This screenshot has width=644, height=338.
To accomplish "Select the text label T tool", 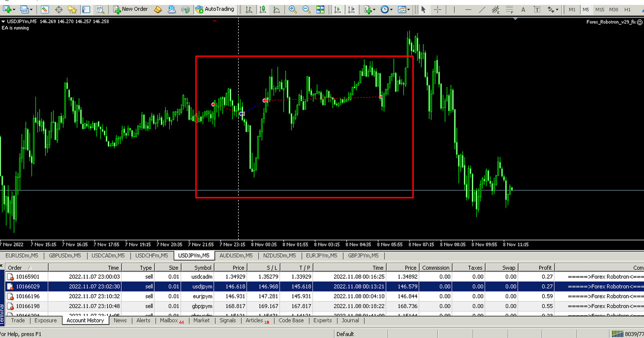I will point(537,9).
